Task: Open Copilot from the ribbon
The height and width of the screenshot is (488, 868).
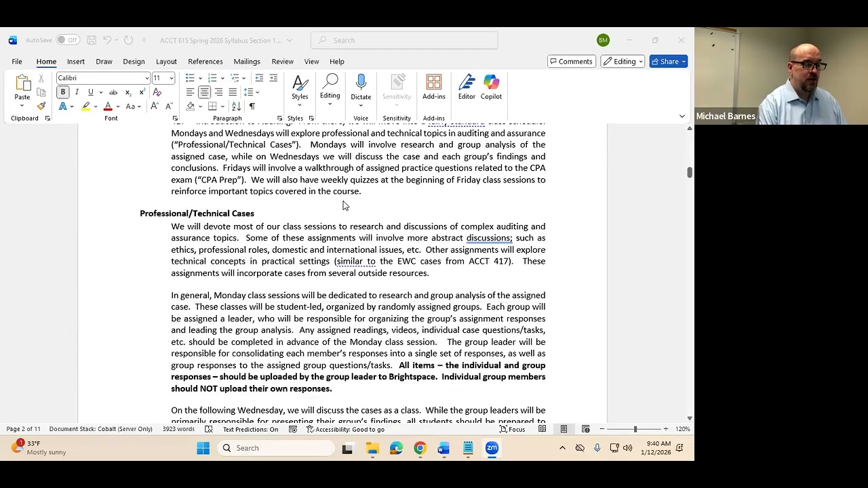Action: [491, 87]
